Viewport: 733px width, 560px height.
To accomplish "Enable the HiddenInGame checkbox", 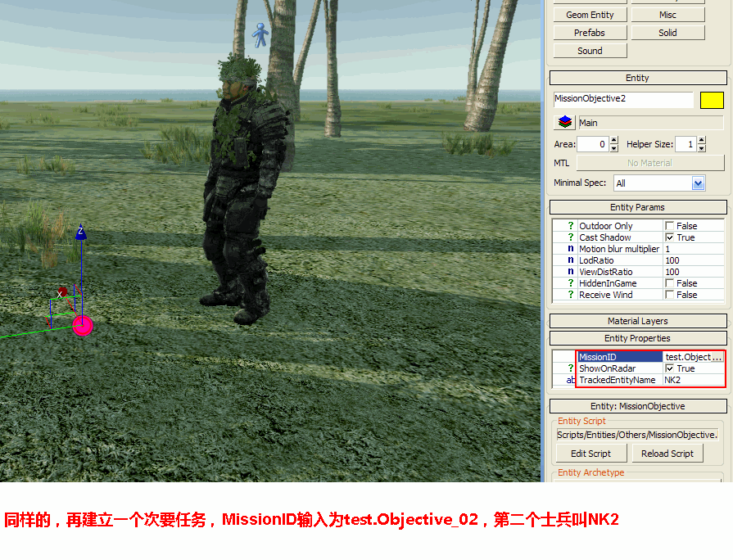I will pos(669,283).
